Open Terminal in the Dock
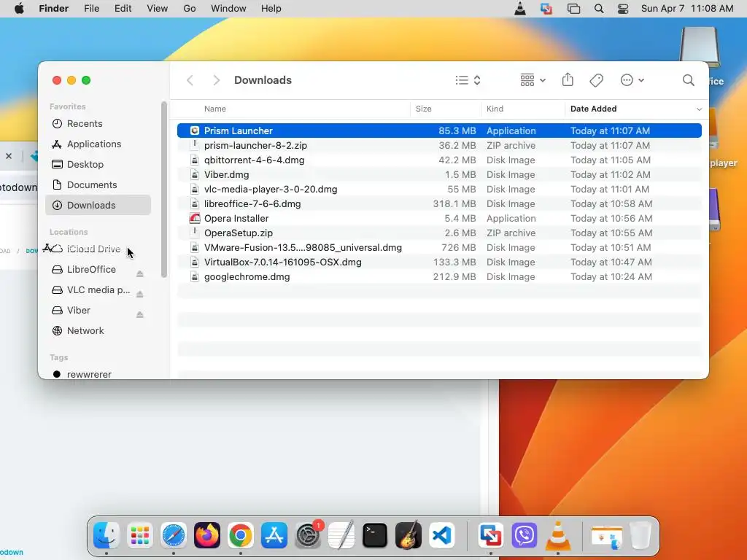The image size is (747, 560). [375, 535]
